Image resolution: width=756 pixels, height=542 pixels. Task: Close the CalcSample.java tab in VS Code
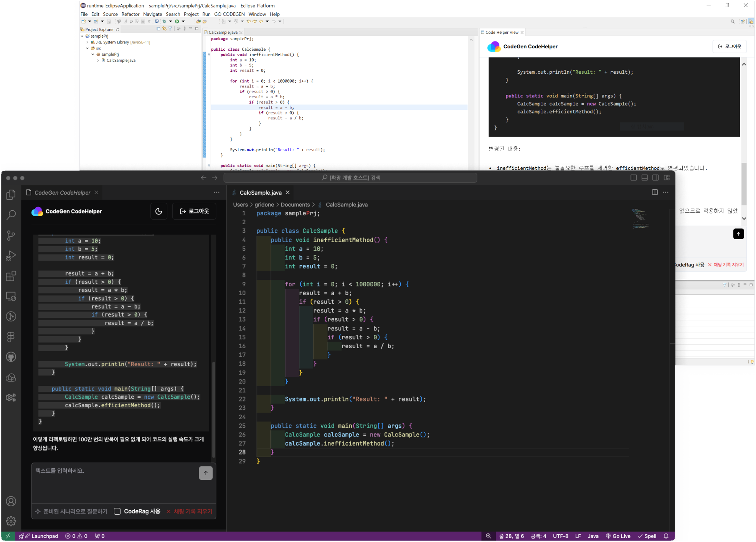click(287, 192)
